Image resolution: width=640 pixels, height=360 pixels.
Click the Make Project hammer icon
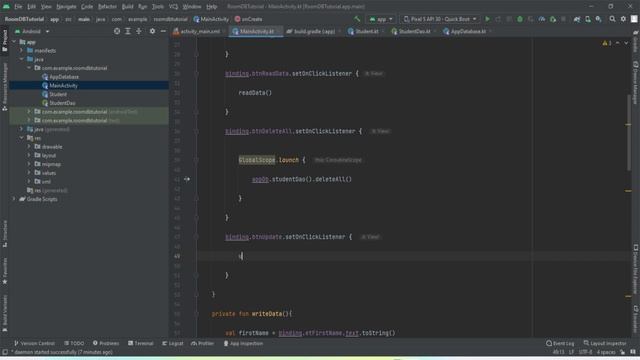coord(357,19)
